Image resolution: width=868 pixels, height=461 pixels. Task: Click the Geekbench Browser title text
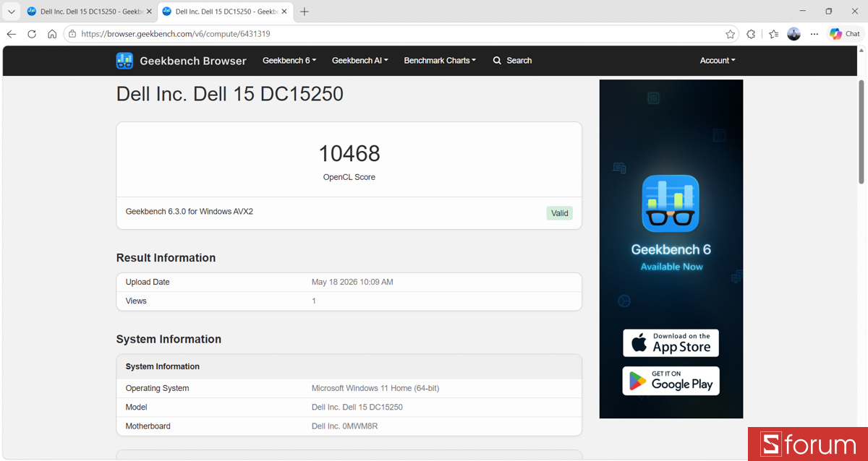click(x=193, y=61)
